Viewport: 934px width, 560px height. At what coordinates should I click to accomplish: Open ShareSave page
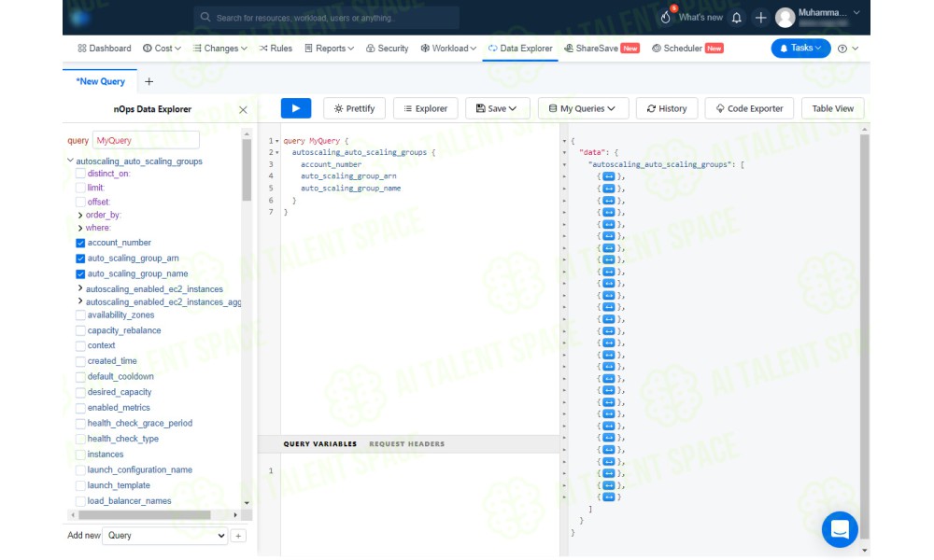[x=601, y=49]
